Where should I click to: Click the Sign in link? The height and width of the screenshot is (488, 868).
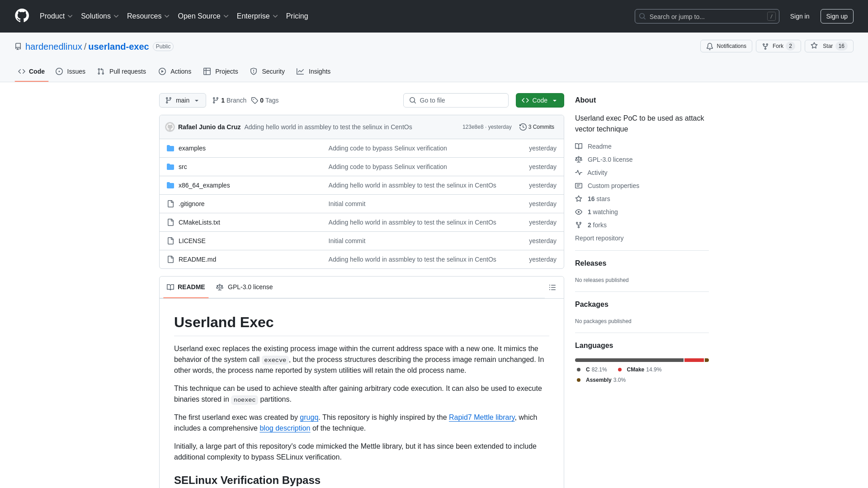800,16
